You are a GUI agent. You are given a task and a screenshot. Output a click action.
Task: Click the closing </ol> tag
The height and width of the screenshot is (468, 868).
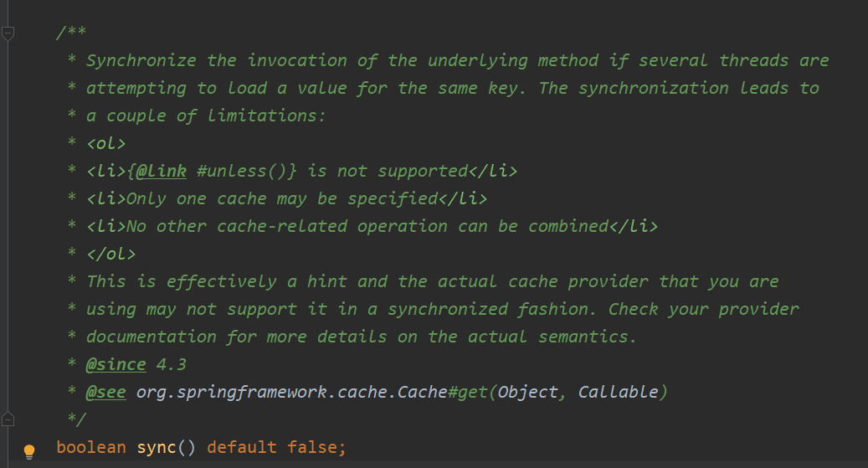pos(110,255)
